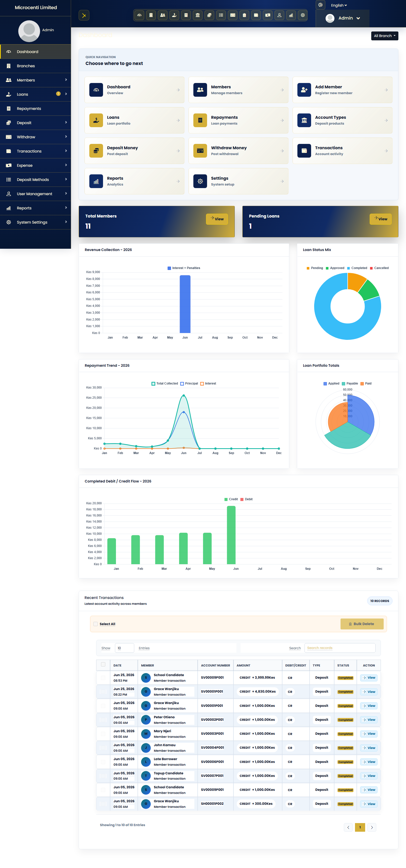
Task: Open Expense via toolbar banknote icon
Action: [267, 15]
